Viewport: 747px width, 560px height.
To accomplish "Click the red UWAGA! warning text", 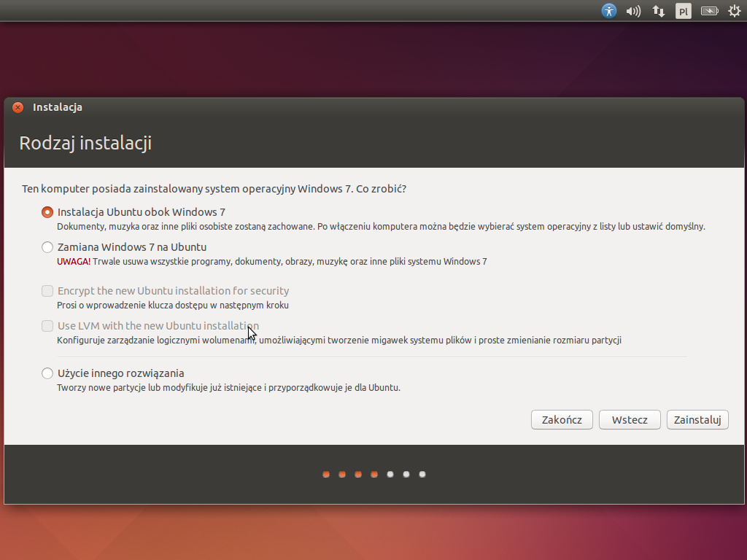I will pos(74,262).
